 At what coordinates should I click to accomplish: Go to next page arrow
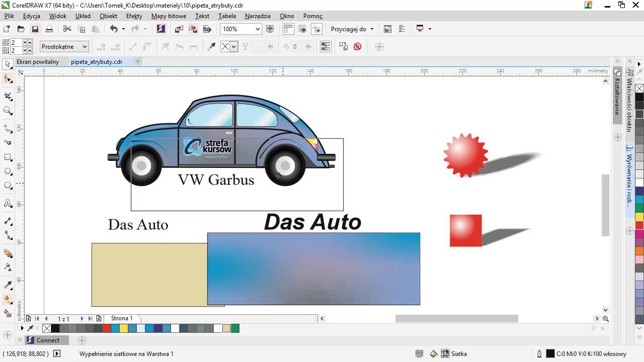click(82, 318)
